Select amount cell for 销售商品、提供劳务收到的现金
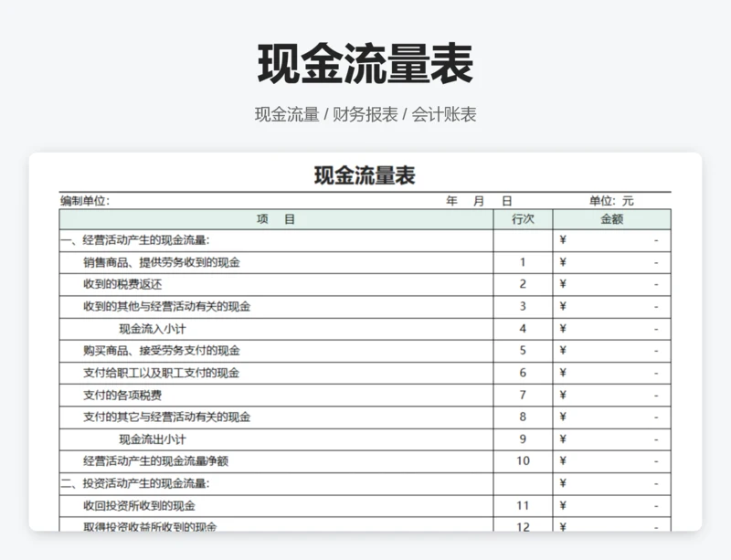731x560 pixels. (x=612, y=262)
